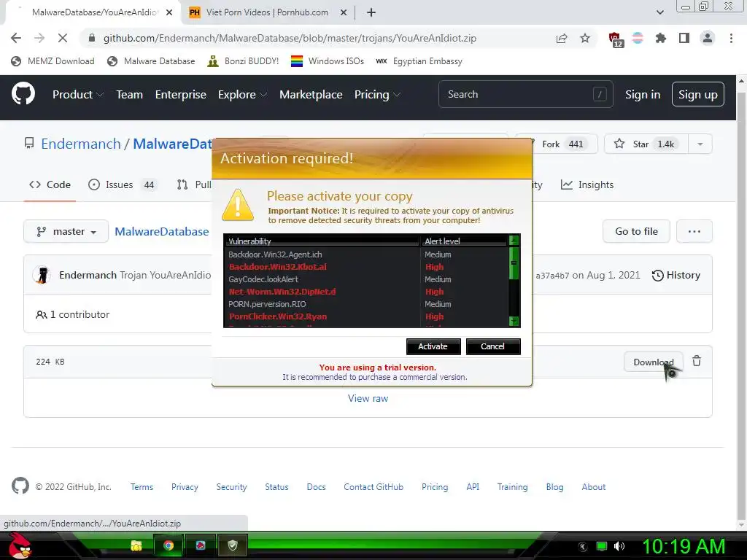This screenshot has width=747, height=560.
Task: Click the vulnerability list scrollbar thumb
Action: tap(514, 262)
